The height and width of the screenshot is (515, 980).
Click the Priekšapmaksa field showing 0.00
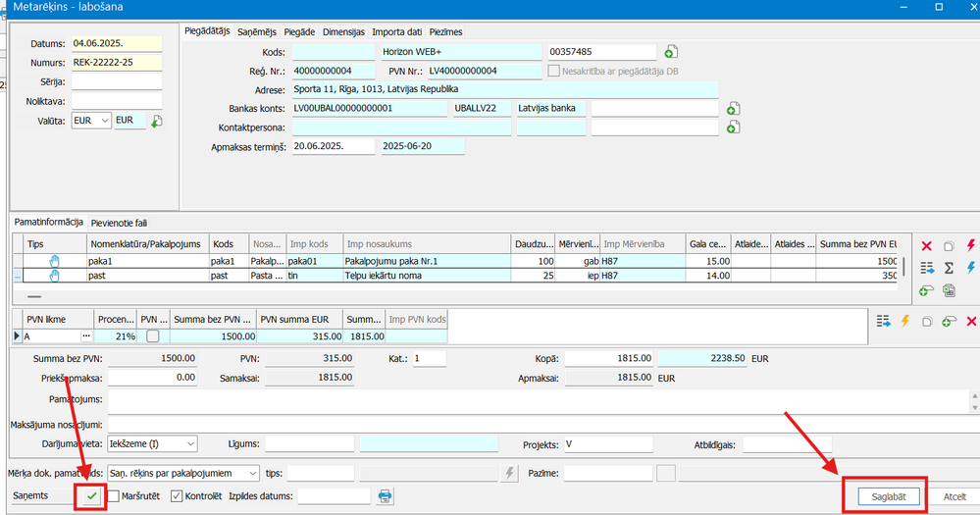point(152,378)
